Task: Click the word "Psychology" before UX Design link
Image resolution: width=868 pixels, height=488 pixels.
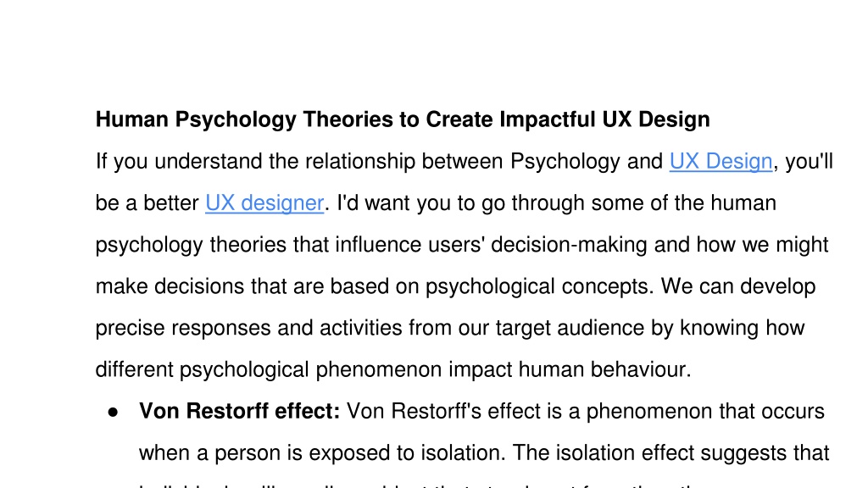Action: coord(565,162)
